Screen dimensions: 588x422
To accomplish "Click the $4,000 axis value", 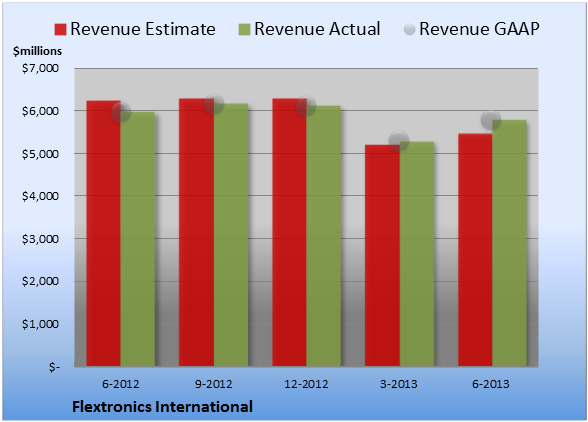I will click(x=40, y=196).
